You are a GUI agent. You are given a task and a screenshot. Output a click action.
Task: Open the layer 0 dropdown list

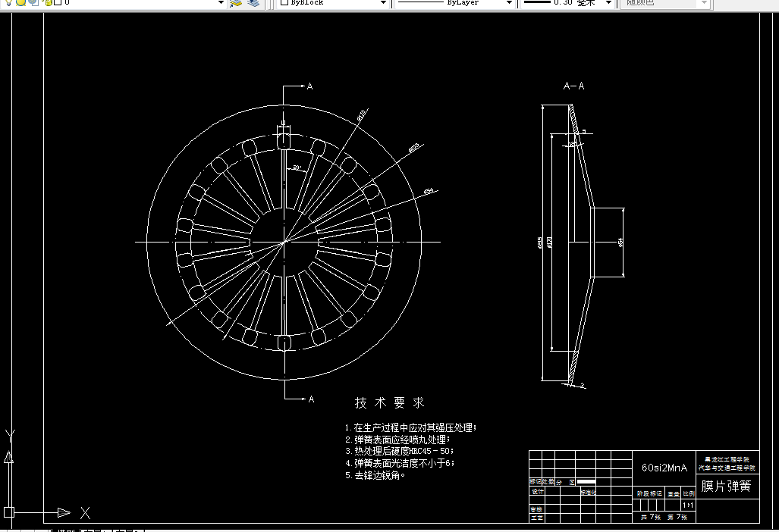pos(221,2)
